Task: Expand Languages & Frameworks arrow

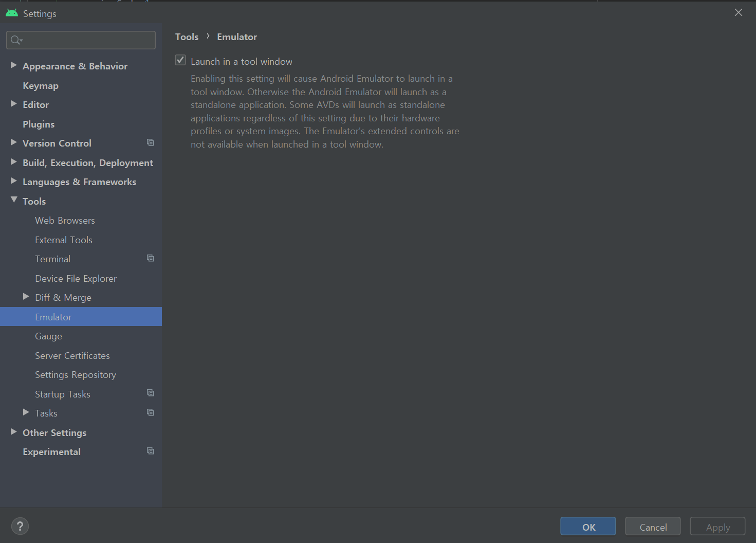Action: tap(14, 181)
